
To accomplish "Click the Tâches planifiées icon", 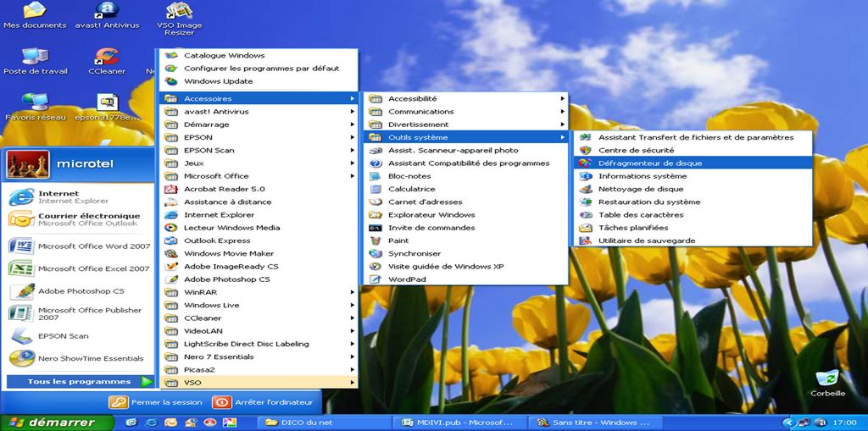I will pos(585,228).
